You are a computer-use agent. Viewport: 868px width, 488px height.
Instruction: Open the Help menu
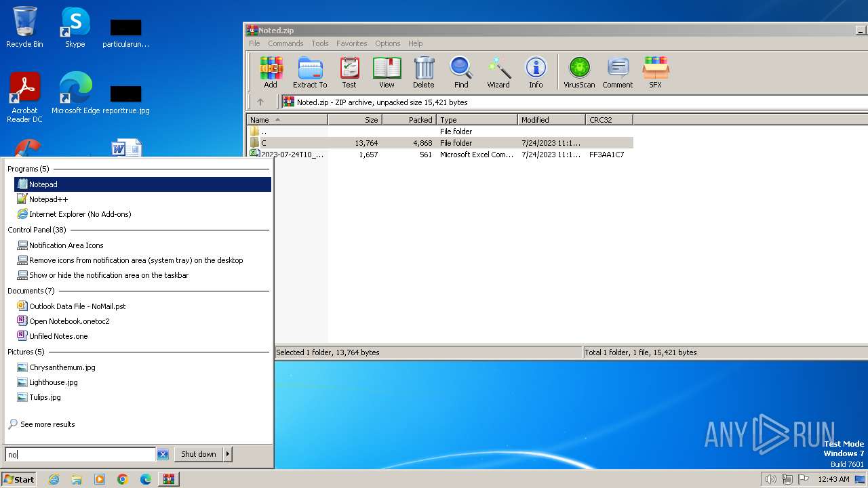[x=416, y=43]
